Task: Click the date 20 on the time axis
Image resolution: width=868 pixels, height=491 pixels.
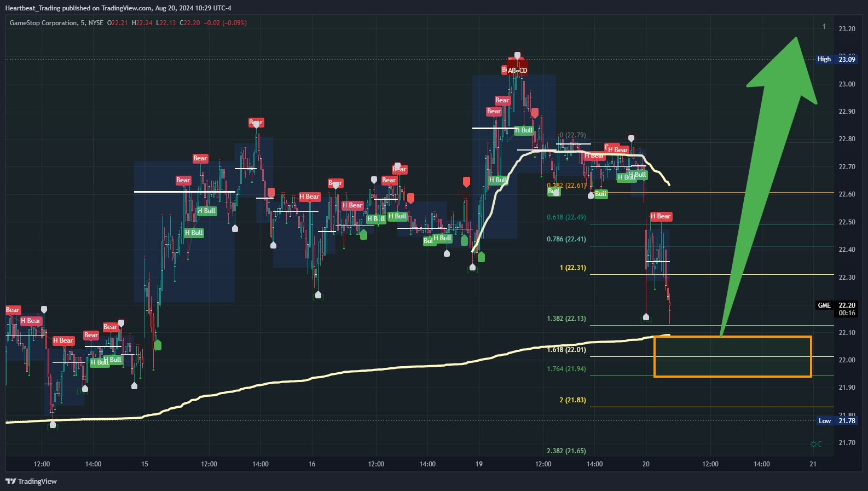Action: pyautogui.click(x=646, y=464)
